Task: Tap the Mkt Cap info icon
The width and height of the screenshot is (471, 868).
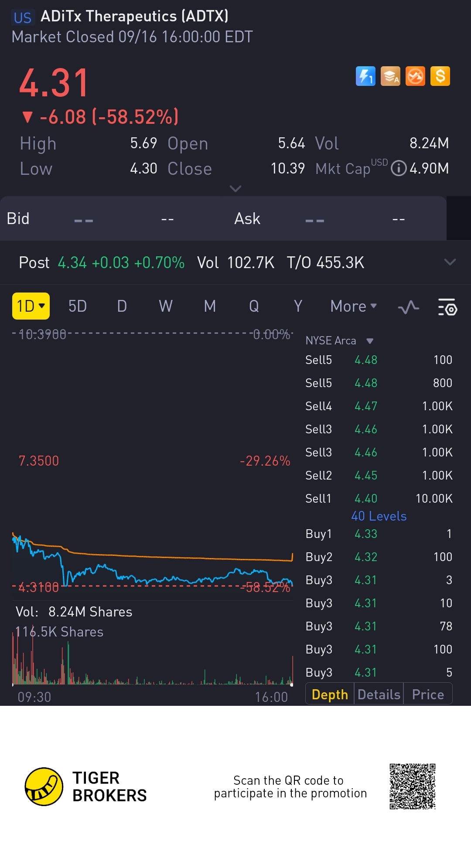Action: coord(399,168)
